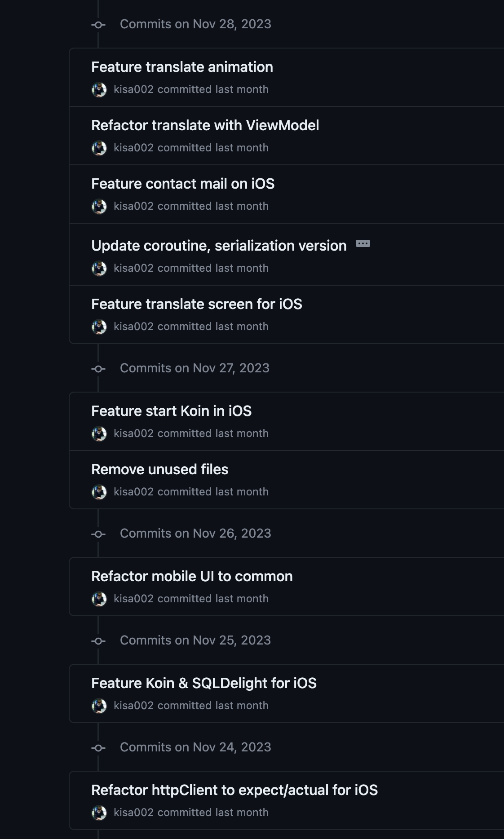Click avatar under Refactor translate with ViewModel
Image resolution: width=504 pixels, height=839 pixels.
[x=99, y=148]
